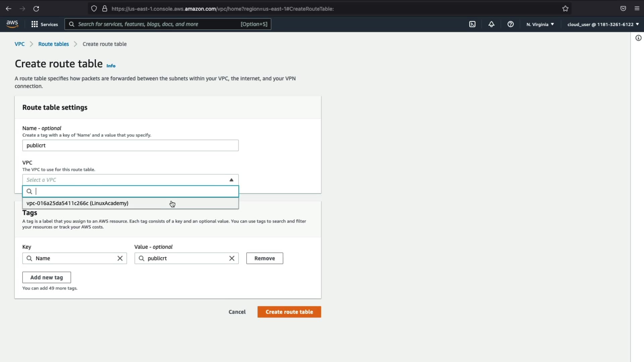Viewport: 644px width, 362px height.
Task: Navigate to VPC breadcrumb link
Action: pos(19,44)
